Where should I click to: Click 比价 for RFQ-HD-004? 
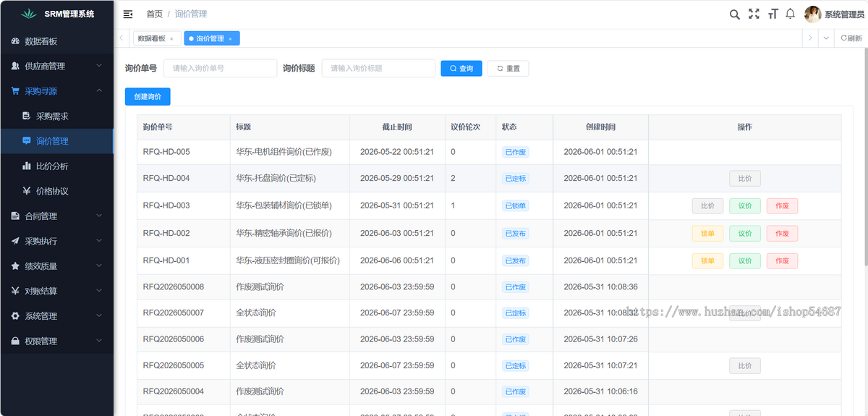[x=744, y=178]
